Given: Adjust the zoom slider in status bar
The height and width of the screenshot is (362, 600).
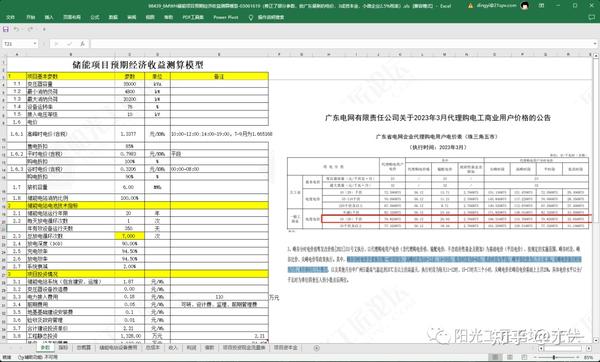Looking at the screenshot, I should point(554,357).
